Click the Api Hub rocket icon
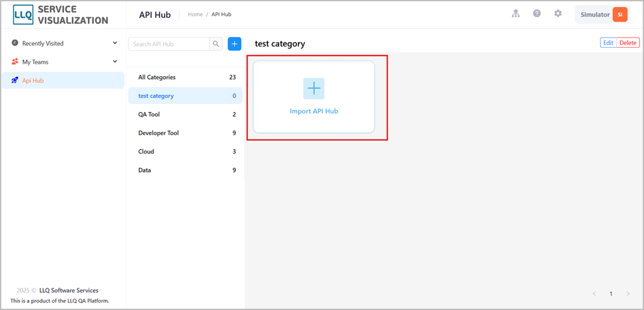 15,81
